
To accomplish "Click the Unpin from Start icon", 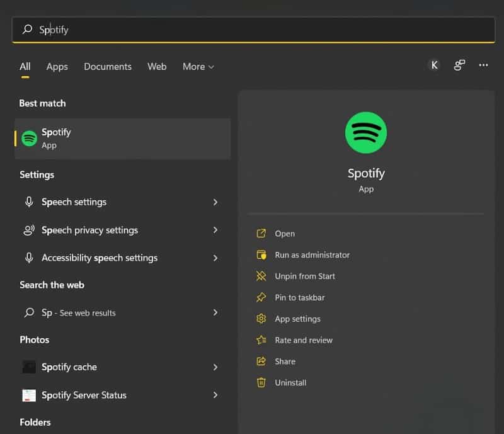I will point(261,276).
